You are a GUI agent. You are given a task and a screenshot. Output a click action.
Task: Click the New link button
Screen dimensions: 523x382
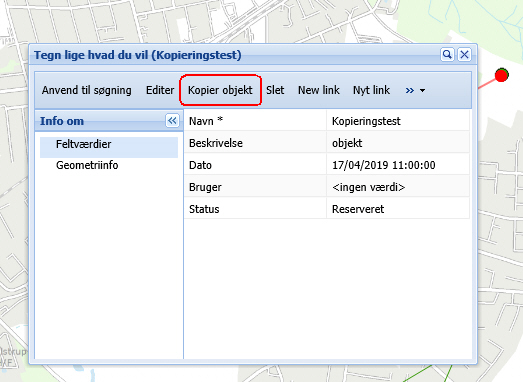coord(319,90)
